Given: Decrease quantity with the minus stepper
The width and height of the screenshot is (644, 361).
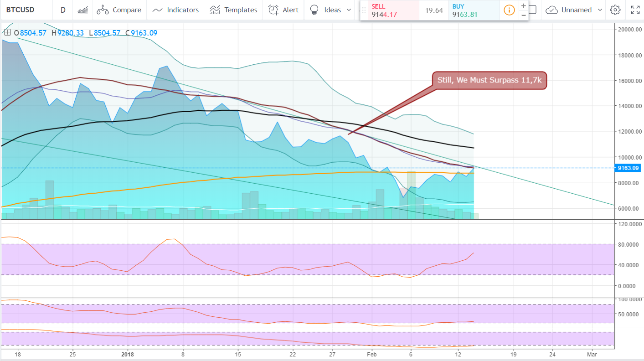Looking at the screenshot, I should coord(524,15).
